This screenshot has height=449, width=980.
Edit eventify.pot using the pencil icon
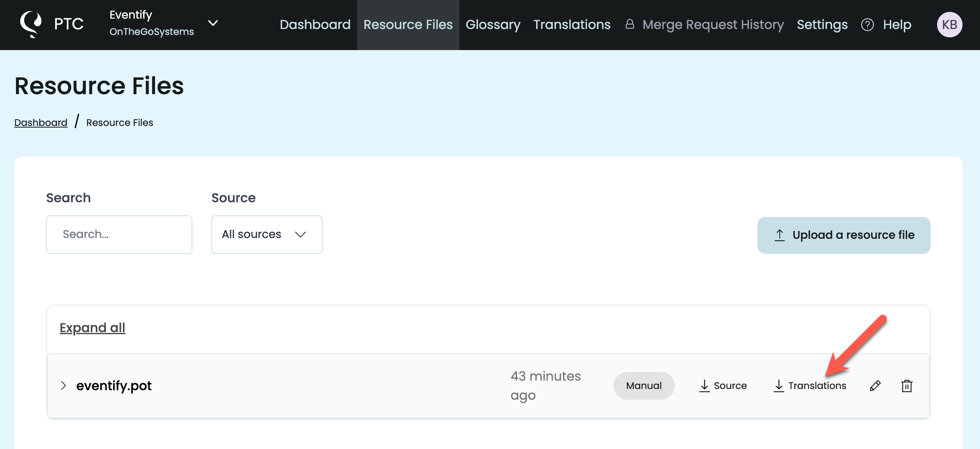point(875,385)
